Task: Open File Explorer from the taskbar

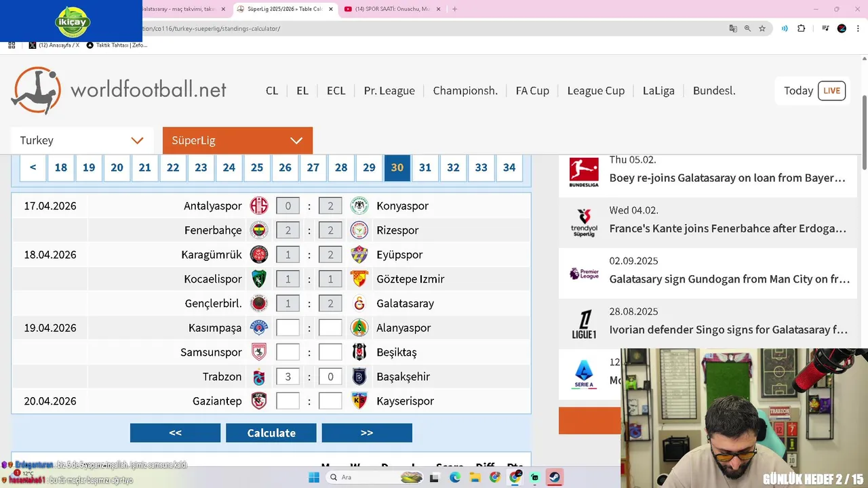Action: 475,477
